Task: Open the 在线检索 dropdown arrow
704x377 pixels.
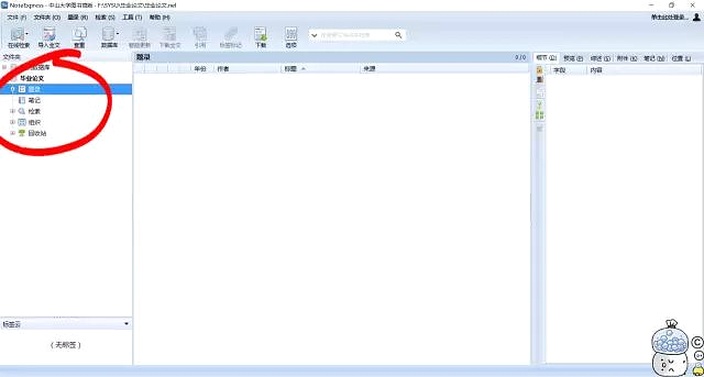Action: click(x=27, y=34)
